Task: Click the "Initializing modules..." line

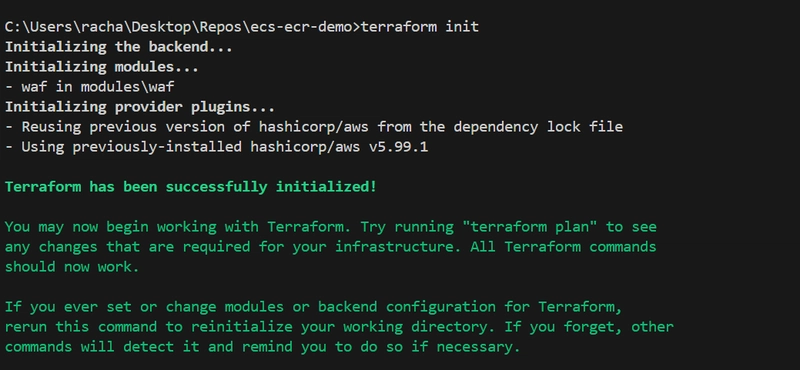Action: click(x=102, y=67)
